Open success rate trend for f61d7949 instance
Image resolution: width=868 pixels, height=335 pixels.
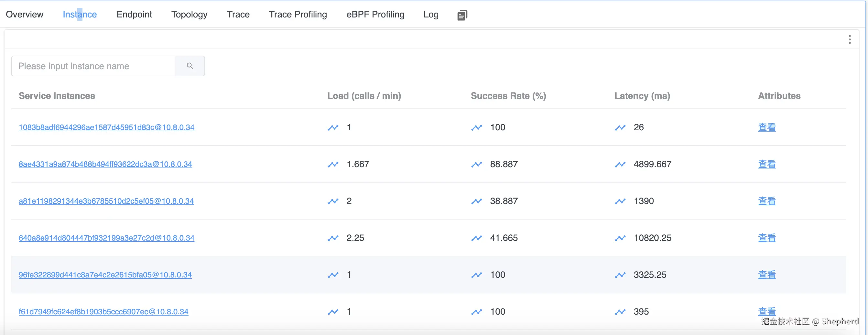click(x=476, y=312)
